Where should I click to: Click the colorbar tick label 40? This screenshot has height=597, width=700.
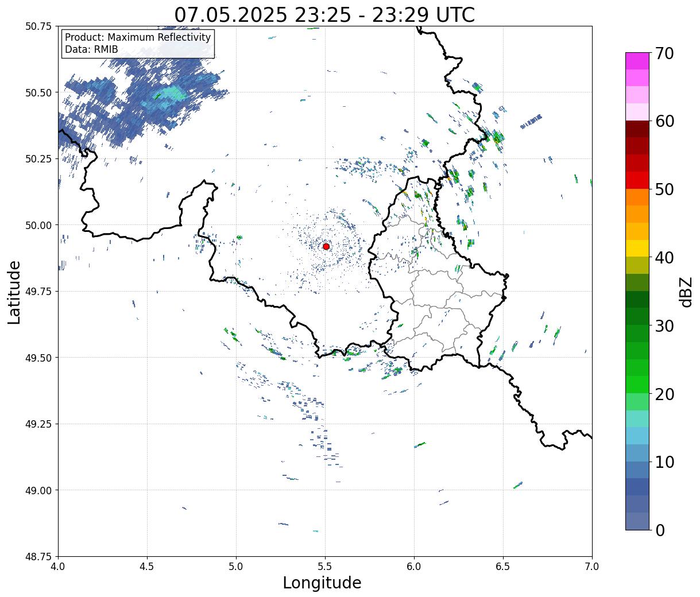664,257
